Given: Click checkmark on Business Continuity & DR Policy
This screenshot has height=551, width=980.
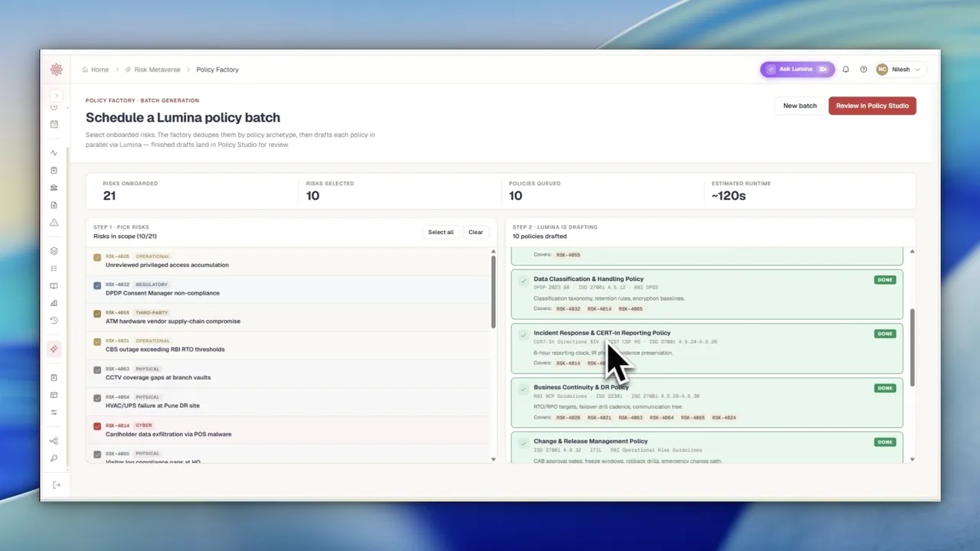Looking at the screenshot, I should click(x=524, y=389).
